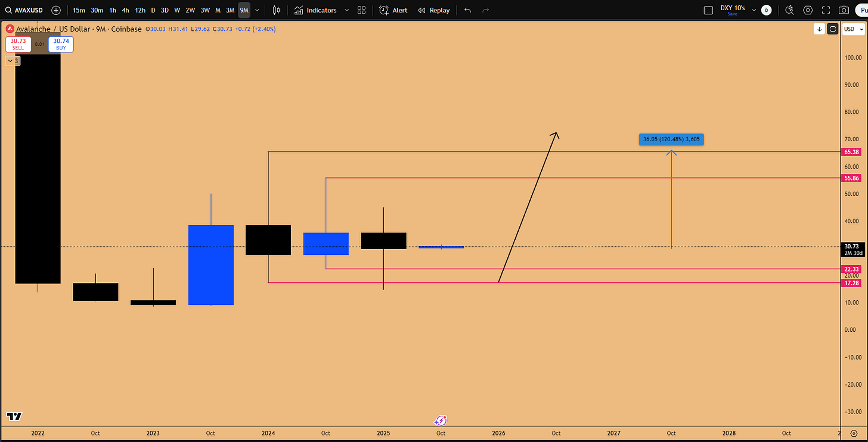868x442 pixels.
Task: Click the Publish button
Action: click(x=861, y=10)
